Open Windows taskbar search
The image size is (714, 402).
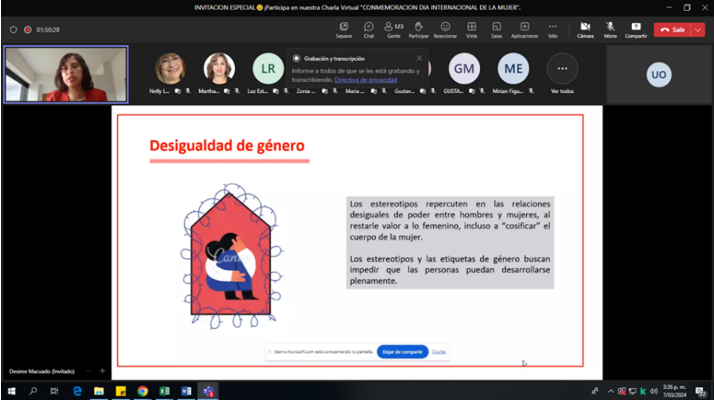(33, 391)
